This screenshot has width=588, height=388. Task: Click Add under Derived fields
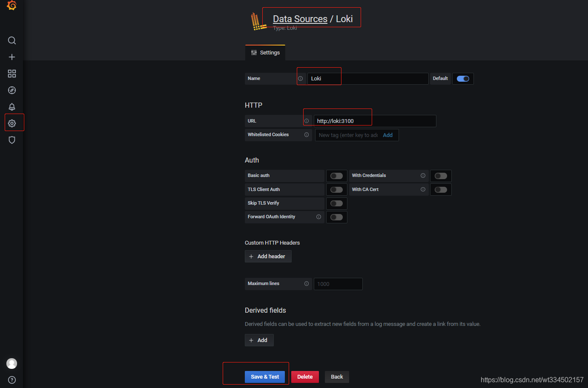coord(259,340)
